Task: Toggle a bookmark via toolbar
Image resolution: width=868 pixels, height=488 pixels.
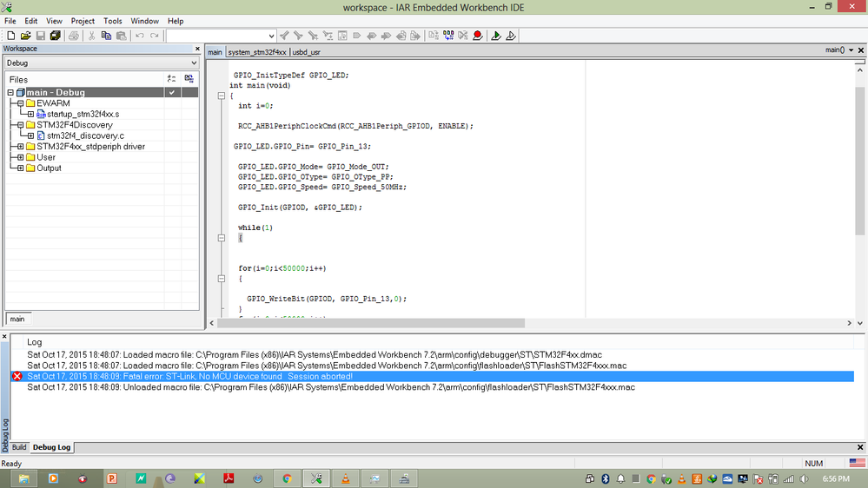Action: [357, 36]
